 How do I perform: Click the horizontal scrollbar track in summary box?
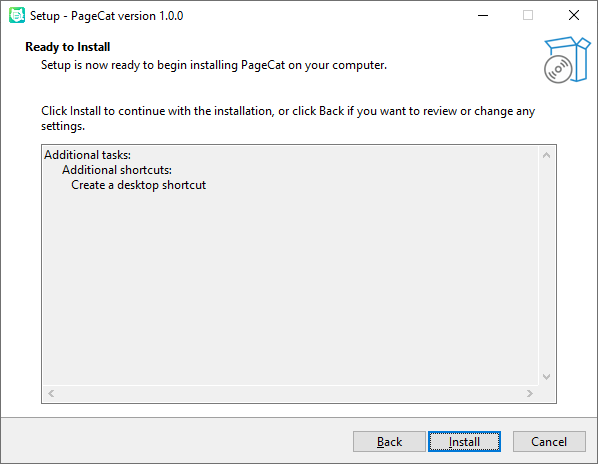click(291, 393)
